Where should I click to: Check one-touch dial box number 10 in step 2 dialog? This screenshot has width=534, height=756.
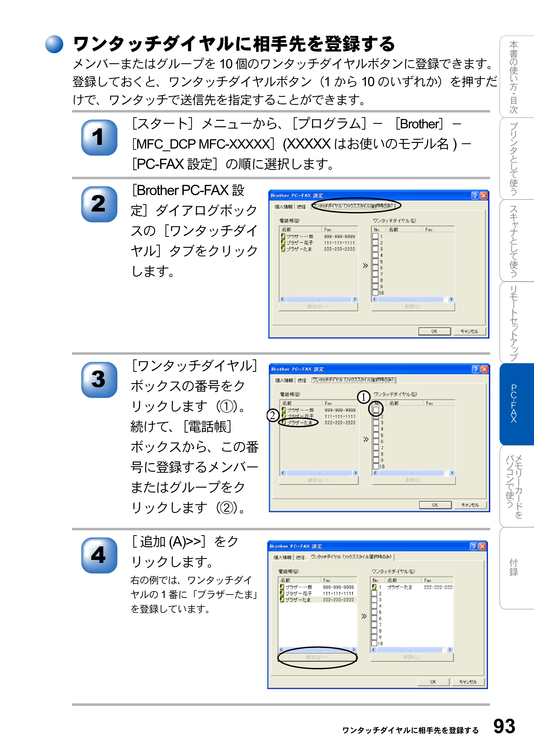pos(375,293)
